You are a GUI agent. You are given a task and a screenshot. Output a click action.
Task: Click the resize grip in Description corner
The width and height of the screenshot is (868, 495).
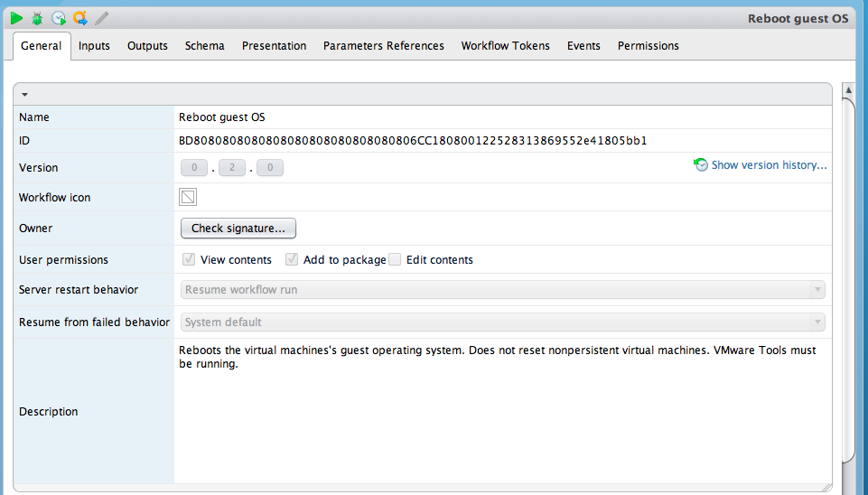click(x=825, y=487)
